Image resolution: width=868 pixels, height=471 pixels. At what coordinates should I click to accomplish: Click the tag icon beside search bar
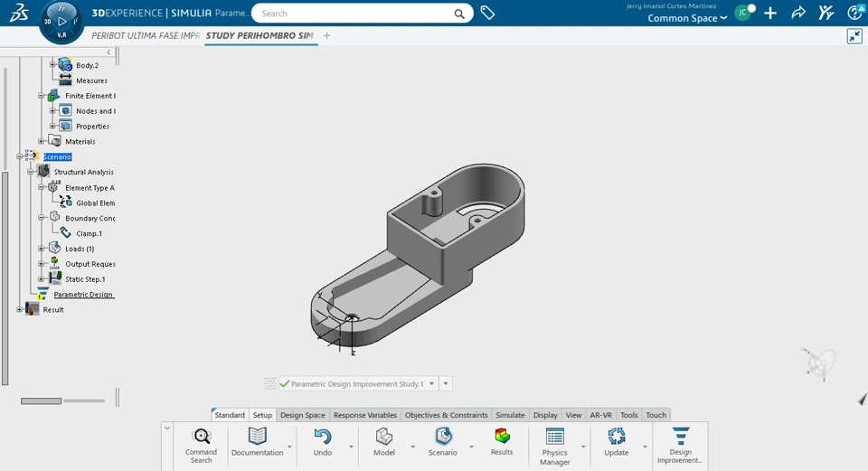[487, 14]
